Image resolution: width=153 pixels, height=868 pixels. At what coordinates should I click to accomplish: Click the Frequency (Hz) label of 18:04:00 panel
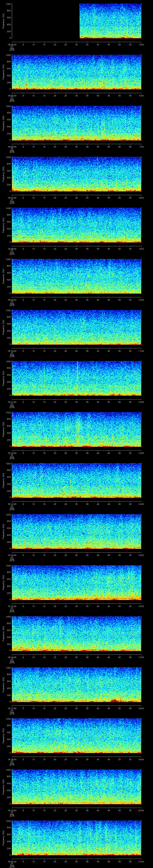click(x=3, y=21)
